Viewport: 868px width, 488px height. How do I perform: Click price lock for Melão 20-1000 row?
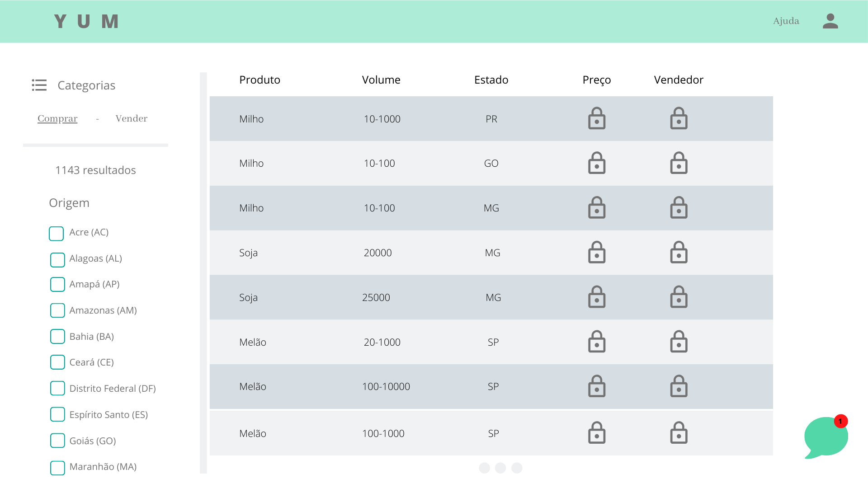(596, 342)
